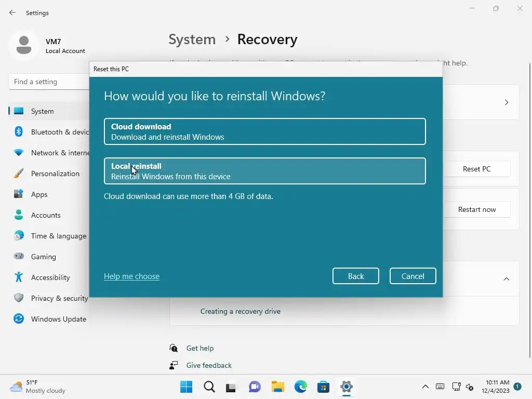Click the Settings gear taskbar icon
Image resolution: width=532 pixels, height=399 pixels.
tap(346, 387)
